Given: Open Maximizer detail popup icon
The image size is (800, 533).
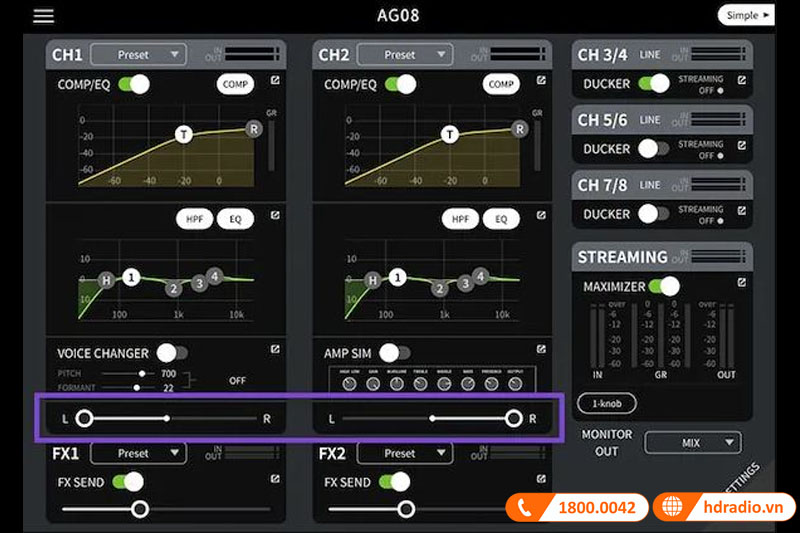Looking at the screenshot, I should click(x=742, y=282).
